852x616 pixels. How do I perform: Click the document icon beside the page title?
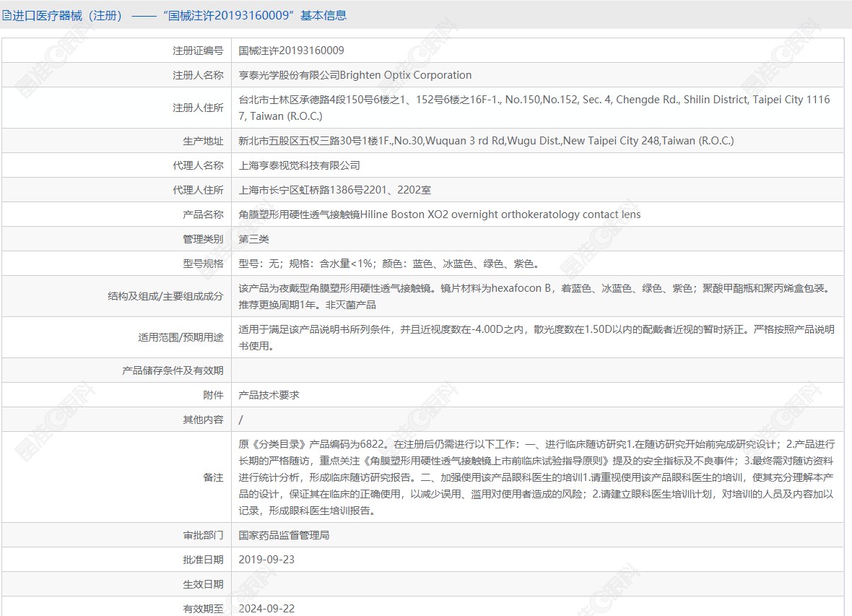pos(7,15)
